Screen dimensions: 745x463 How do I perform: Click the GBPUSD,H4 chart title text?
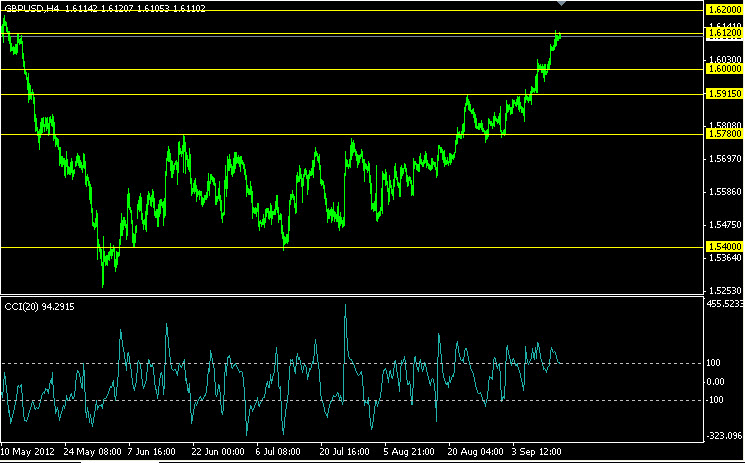[32, 9]
